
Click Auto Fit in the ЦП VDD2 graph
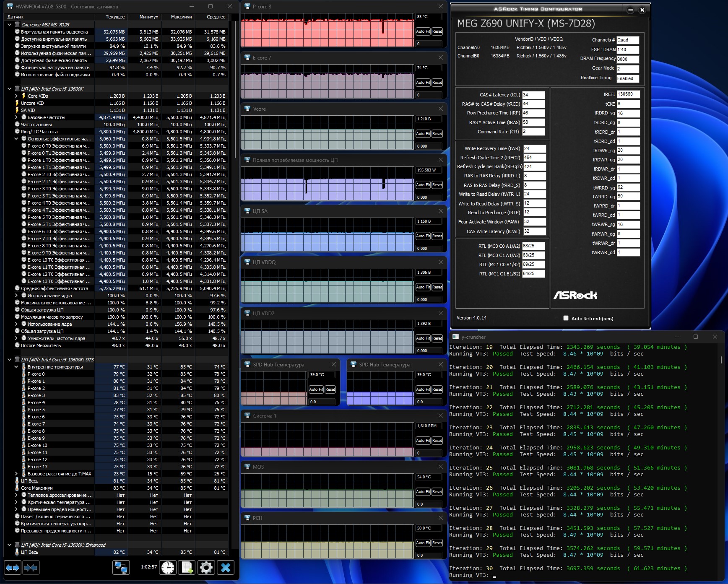pos(423,338)
